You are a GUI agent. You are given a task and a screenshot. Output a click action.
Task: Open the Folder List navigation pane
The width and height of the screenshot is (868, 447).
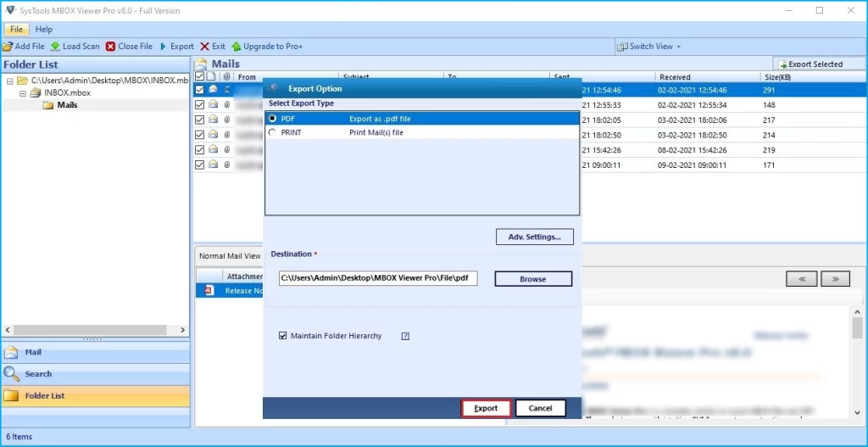pyautogui.click(x=96, y=396)
